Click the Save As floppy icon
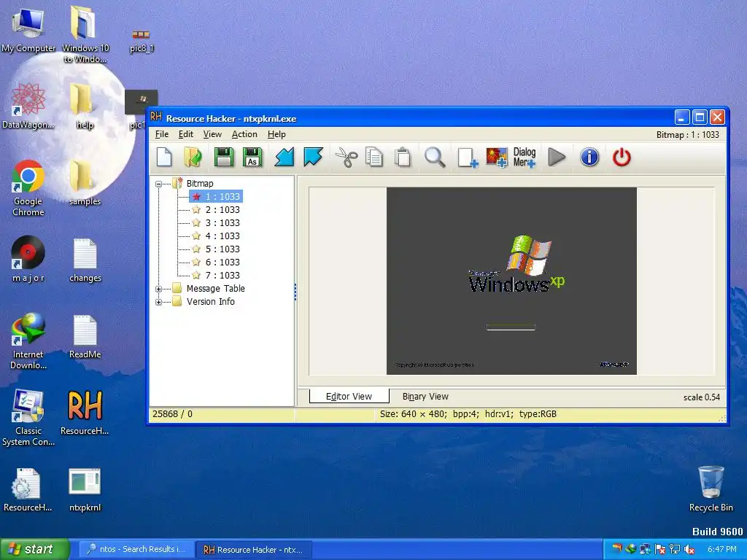 coord(252,157)
